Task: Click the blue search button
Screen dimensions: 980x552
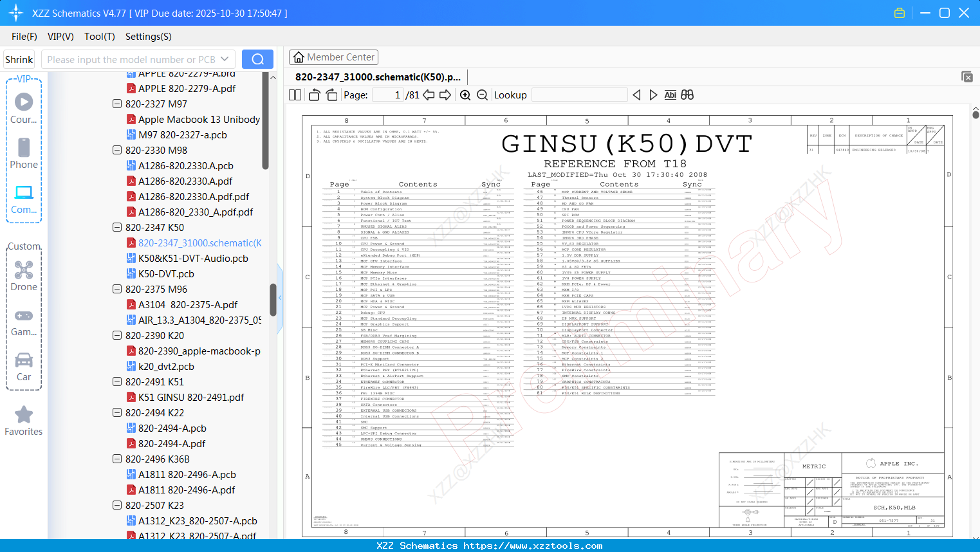Action: [x=257, y=59]
